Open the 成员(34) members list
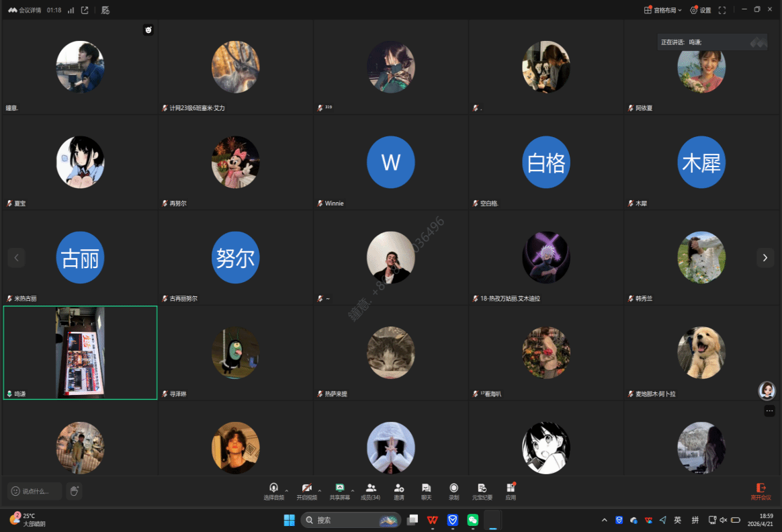The height and width of the screenshot is (532, 782). [371, 491]
